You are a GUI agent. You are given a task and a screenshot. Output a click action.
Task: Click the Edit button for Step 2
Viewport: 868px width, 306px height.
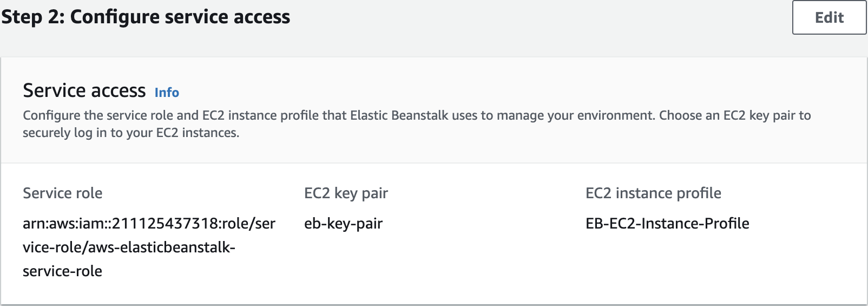pyautogui.click(x=829, y=18)
